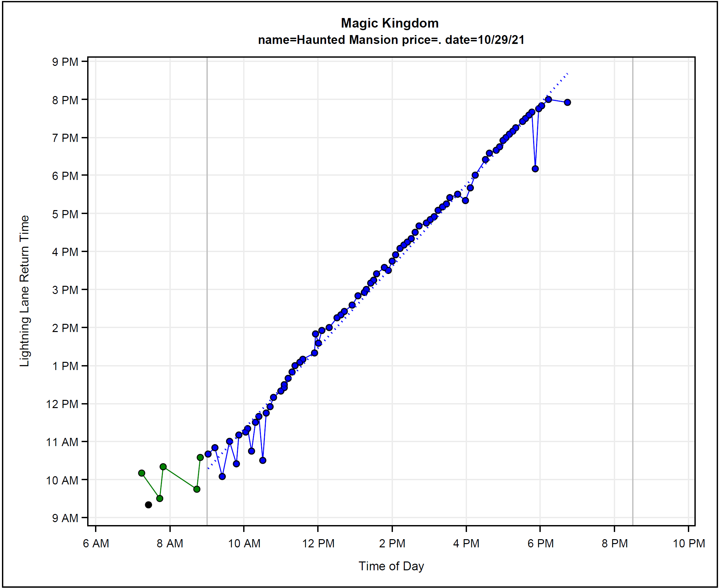This screenshot has width=719, height=588.
Task: Click the 9 AM y-axis tick label
Action: pos(65,518)
